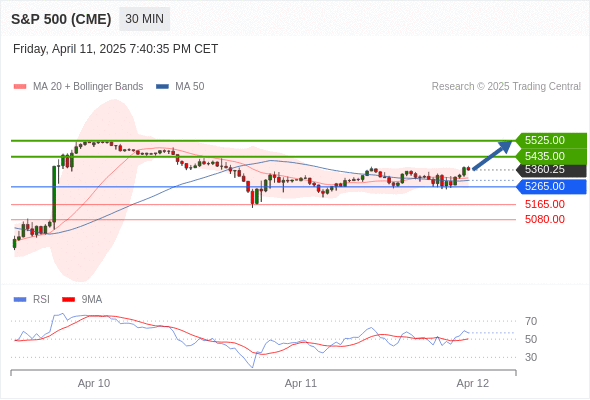Click the blue MA 50 legend swatch
Screen dimensions: 590x400
162,87
